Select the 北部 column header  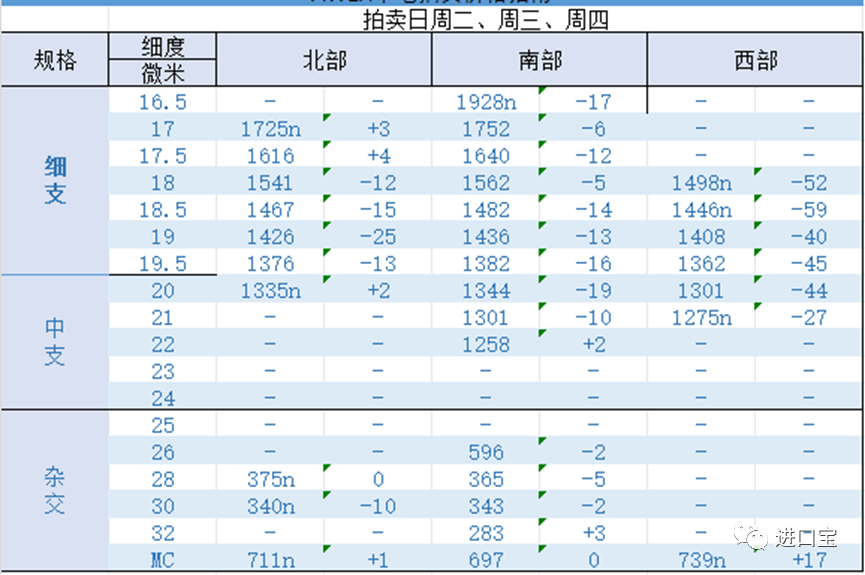point(324,60)
